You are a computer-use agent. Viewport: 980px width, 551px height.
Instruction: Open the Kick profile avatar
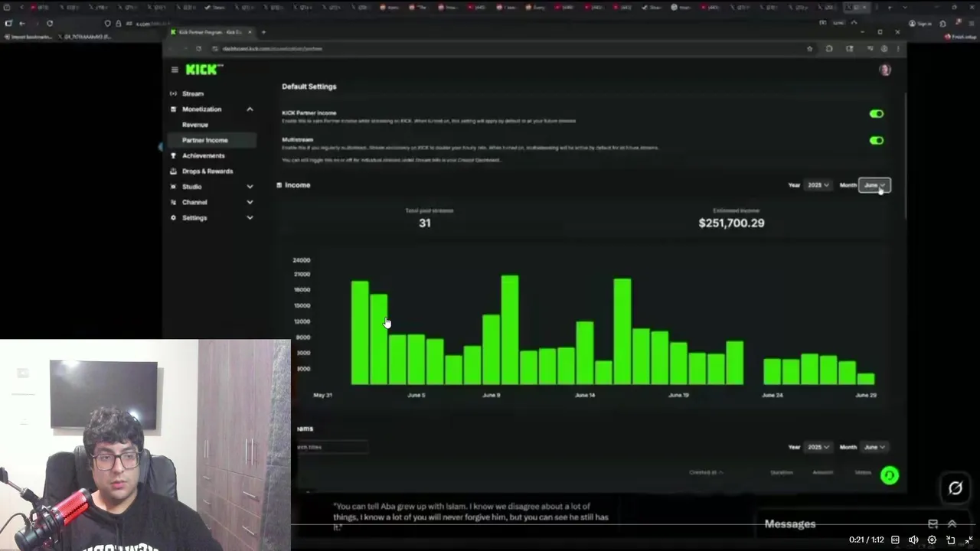pos(885,70)
